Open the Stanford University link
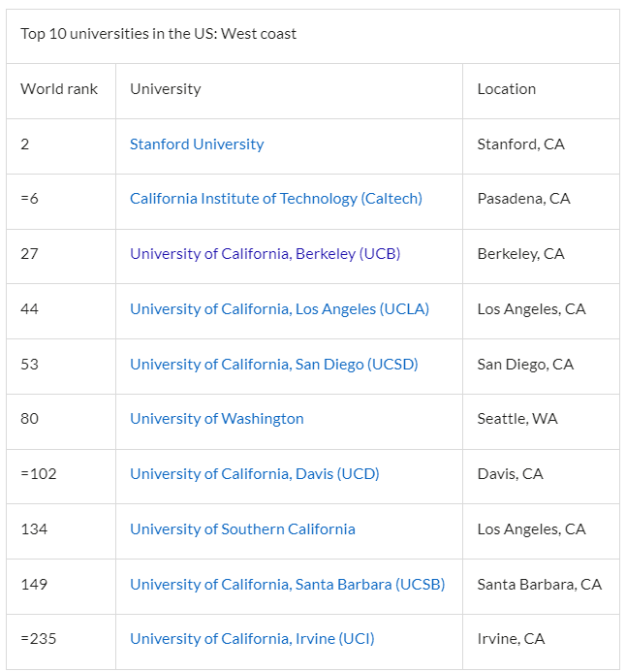The width and height of the screenshot is (626, 672). [197, 144]
